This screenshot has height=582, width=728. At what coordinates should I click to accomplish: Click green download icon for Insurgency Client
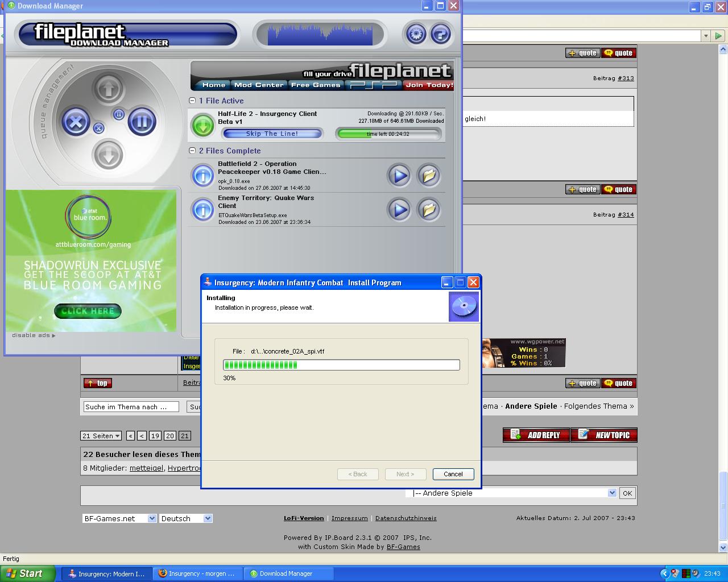coord(202,126)
